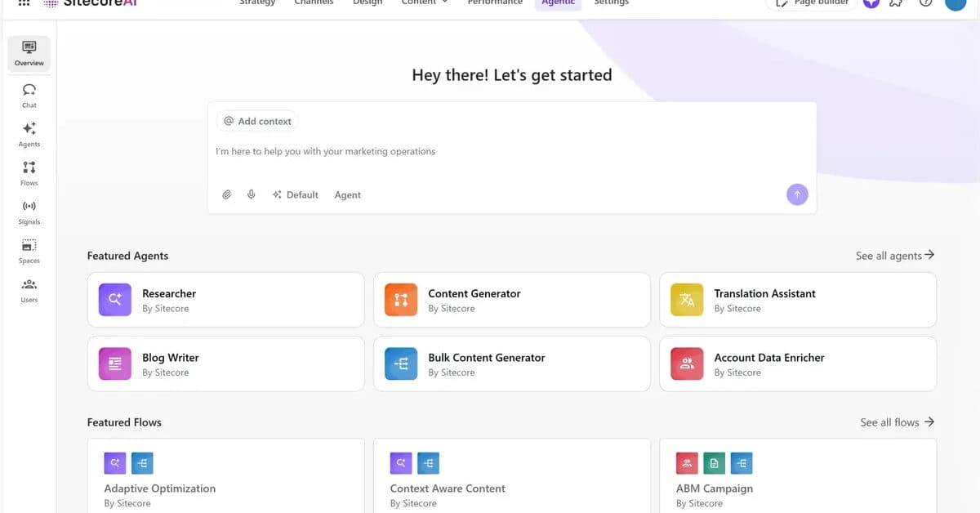This screenshot has height=513, width=980.
Task: Open the Bulk Content Generator title
Action: click(487, 357)
